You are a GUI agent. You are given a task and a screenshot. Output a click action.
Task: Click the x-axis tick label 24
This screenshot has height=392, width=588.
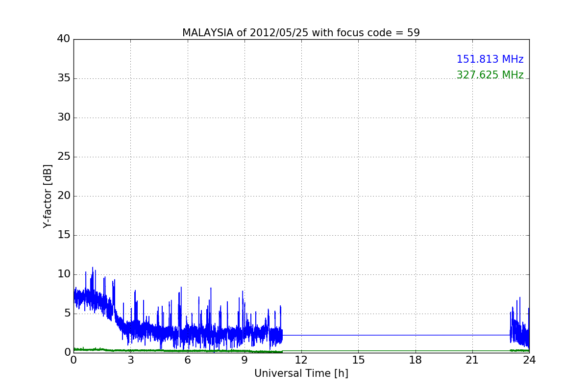click(529, 360)
